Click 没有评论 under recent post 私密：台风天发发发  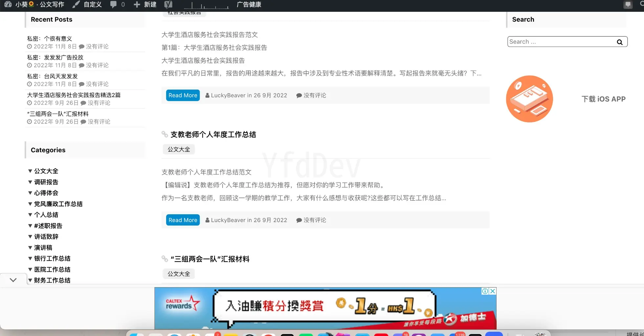(x=97, y=84)
